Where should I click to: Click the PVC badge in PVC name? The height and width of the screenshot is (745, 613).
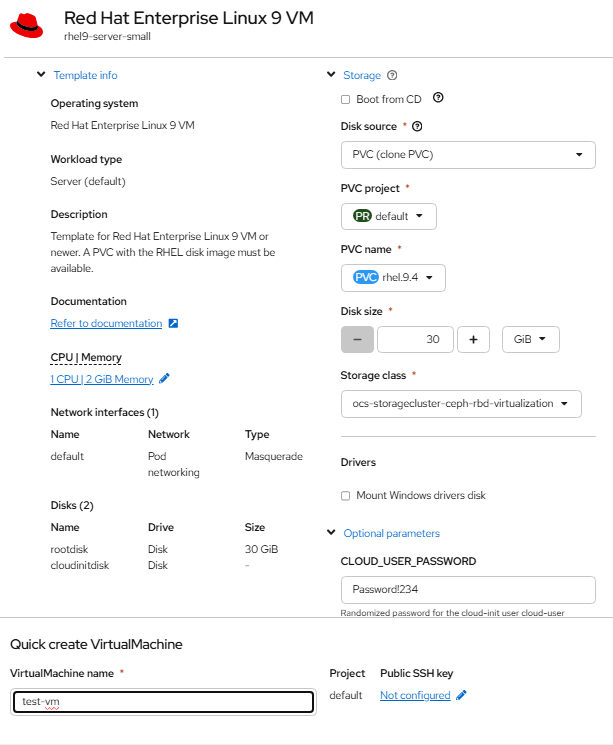click(x=366, y=277)
